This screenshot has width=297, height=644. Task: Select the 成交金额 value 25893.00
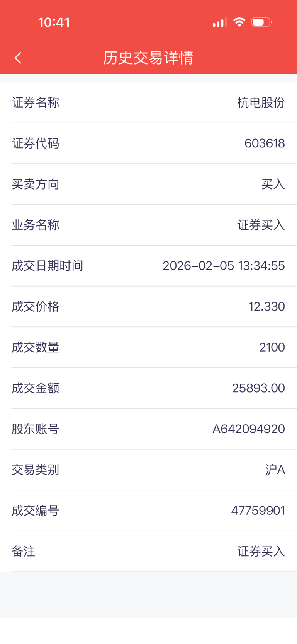[x=258, y=388]
